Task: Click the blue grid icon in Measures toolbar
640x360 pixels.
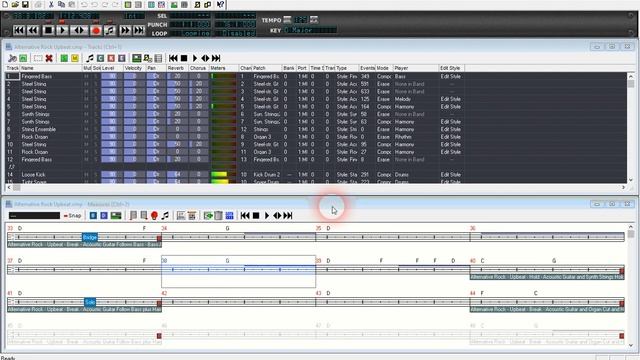Action: tap(229, 216)
